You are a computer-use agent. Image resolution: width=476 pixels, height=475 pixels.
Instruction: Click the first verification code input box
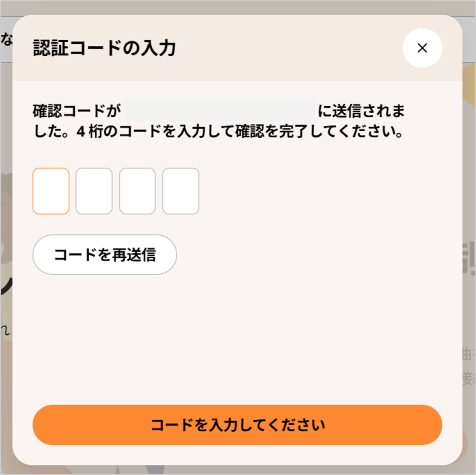[51, 191]
